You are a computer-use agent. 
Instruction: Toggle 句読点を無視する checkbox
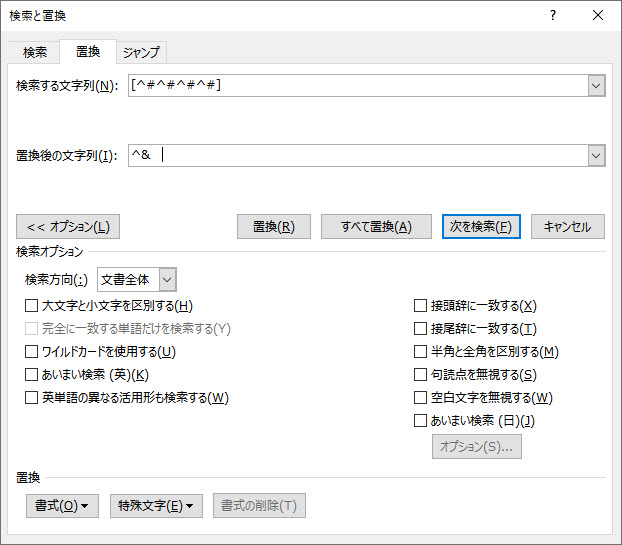pyautogui.click(x=421, y=375)
